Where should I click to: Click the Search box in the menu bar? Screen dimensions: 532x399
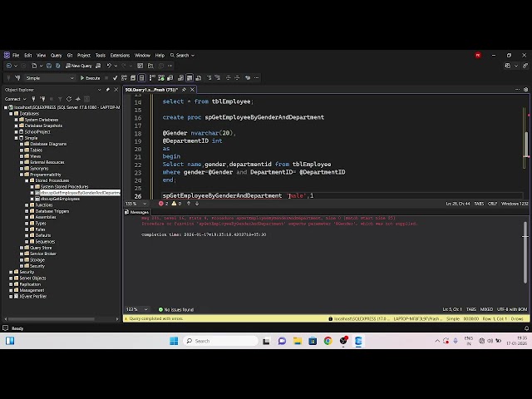(182, 56)
